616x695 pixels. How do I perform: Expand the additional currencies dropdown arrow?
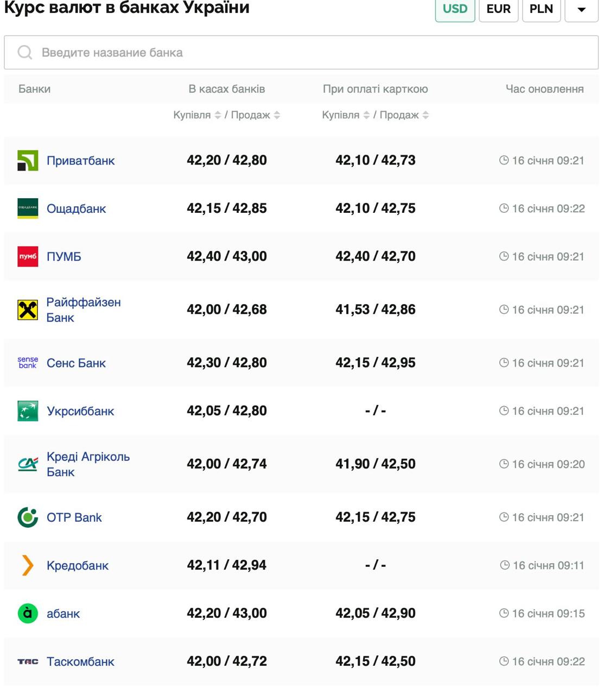click(x=581, y=9)
